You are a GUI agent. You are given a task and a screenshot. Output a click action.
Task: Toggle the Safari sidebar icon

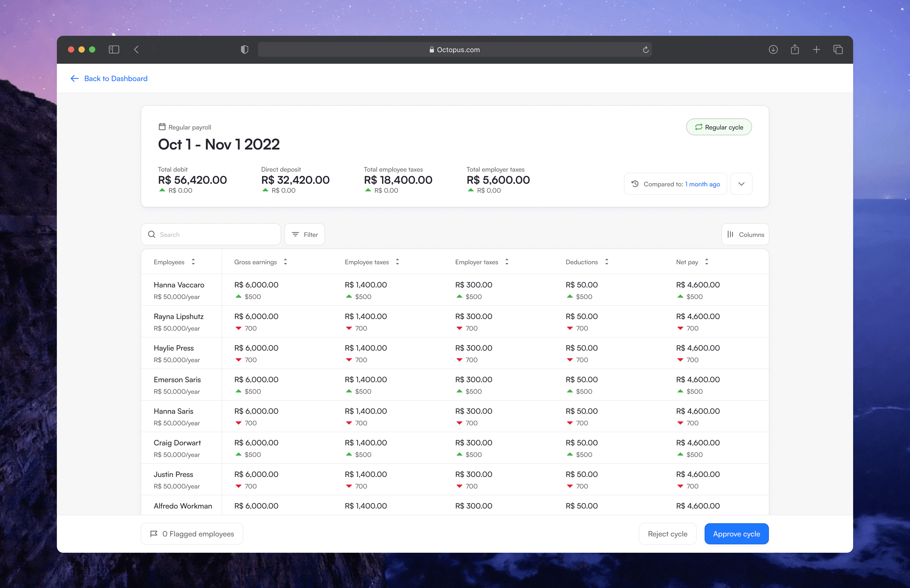click(x=114, y=50)
